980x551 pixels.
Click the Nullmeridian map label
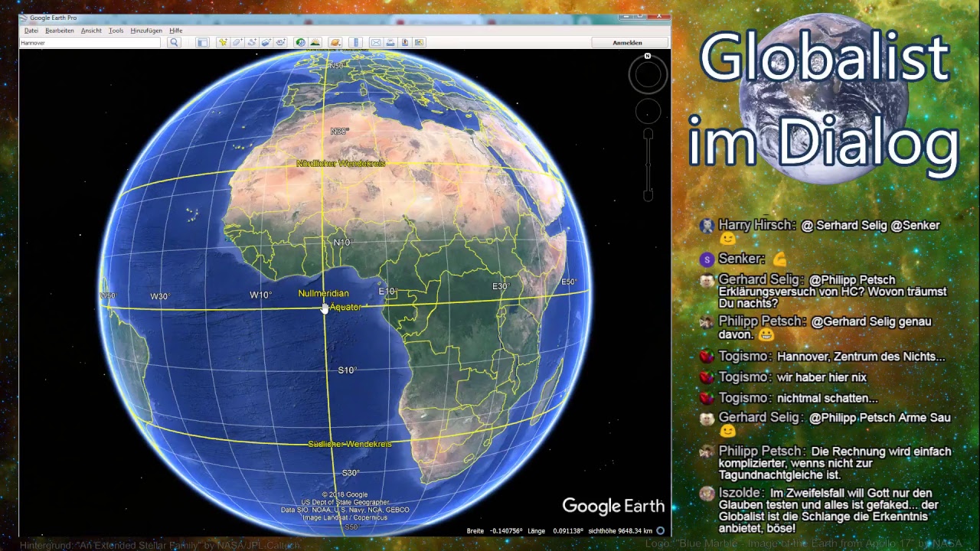(x=323, y=294)
